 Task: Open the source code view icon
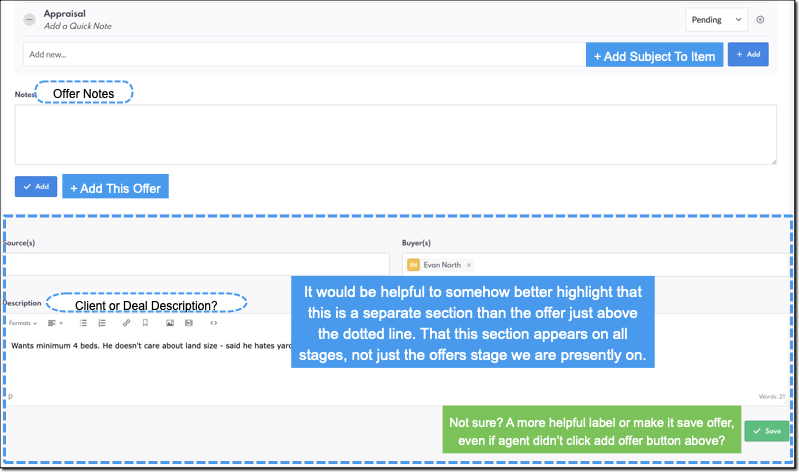[x=214, y=323]
